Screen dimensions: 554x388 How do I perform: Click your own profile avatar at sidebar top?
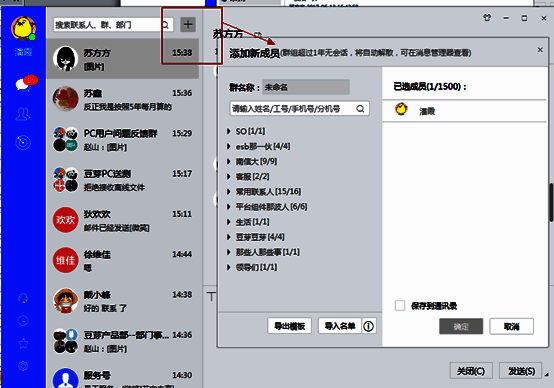pyautogui.click(x=23, y=28)
